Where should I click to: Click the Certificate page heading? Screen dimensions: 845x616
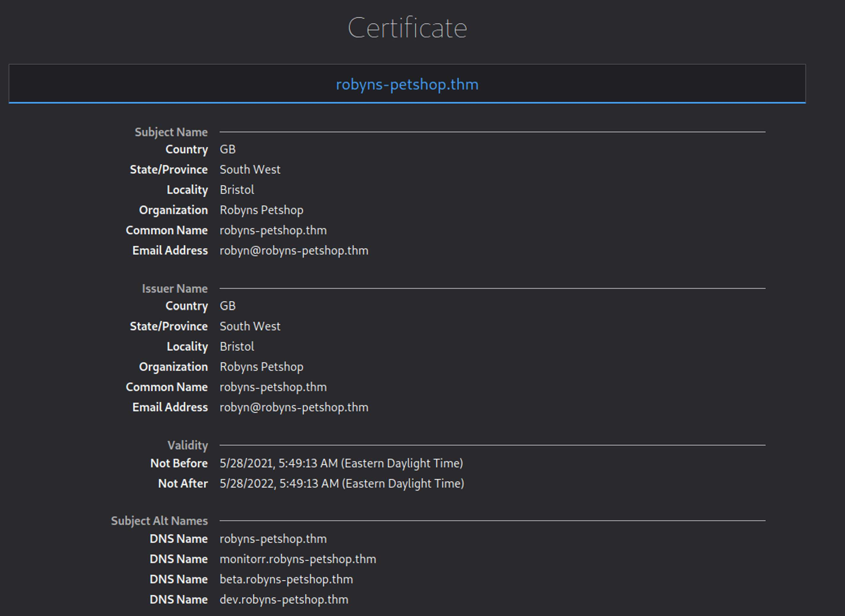407,28
